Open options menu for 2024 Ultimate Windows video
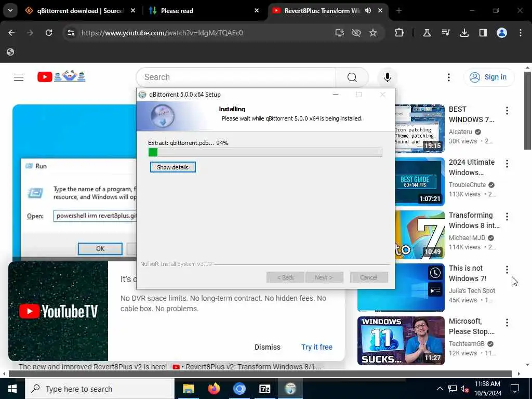 point(507,164)
